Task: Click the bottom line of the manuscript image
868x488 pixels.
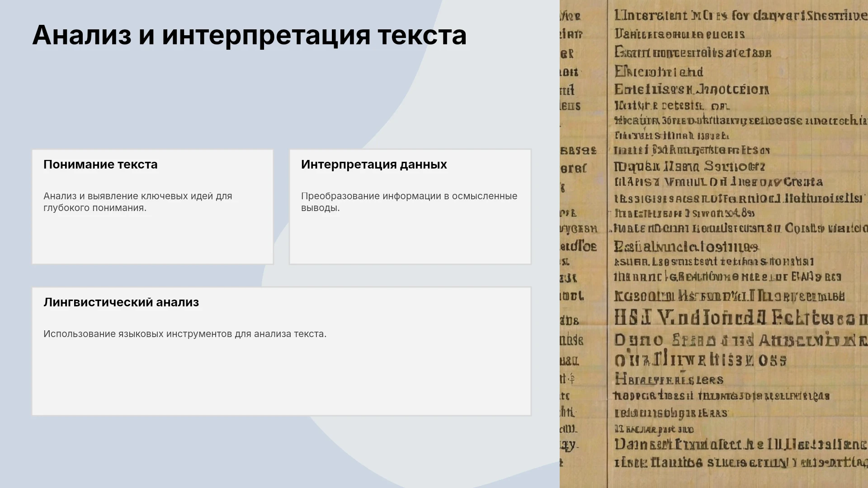Action: pyautogui.click(x=741, y=462)
